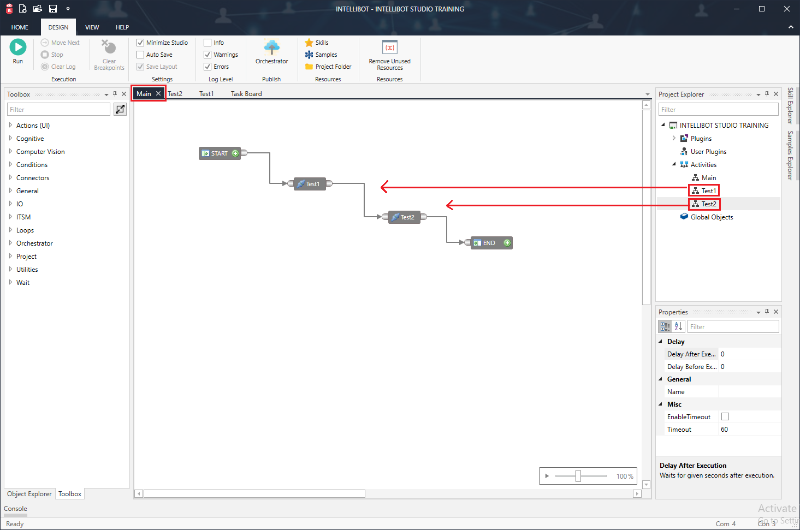The image size is (800, 530).
Task: Expand the Plugins node in Project Explorer
Action: (x=674, y=139)
